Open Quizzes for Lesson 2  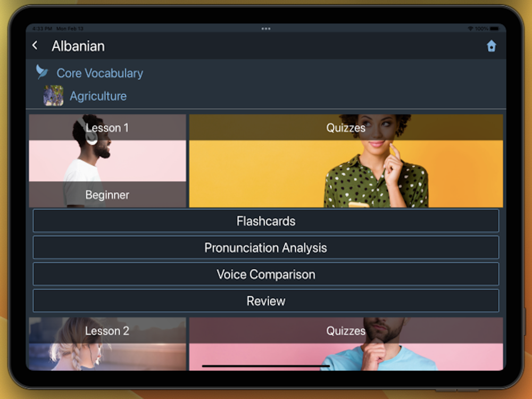[x=346, y=344]
